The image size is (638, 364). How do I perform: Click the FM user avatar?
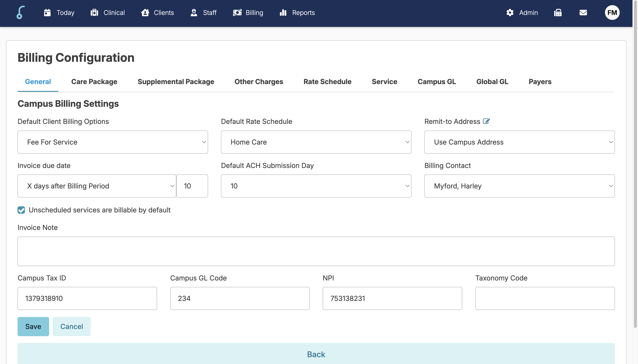(x=612, y=13)
